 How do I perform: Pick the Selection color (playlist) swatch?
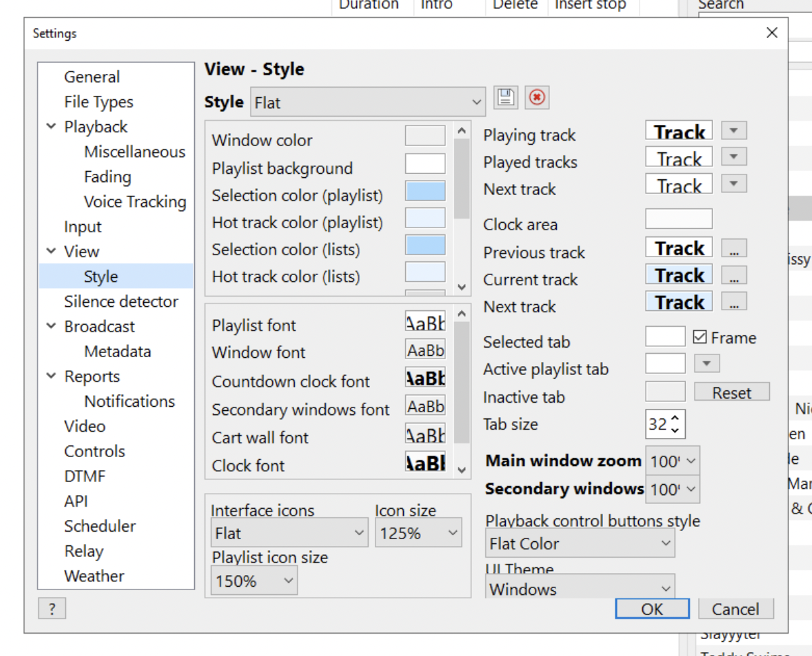click(425, 191)
